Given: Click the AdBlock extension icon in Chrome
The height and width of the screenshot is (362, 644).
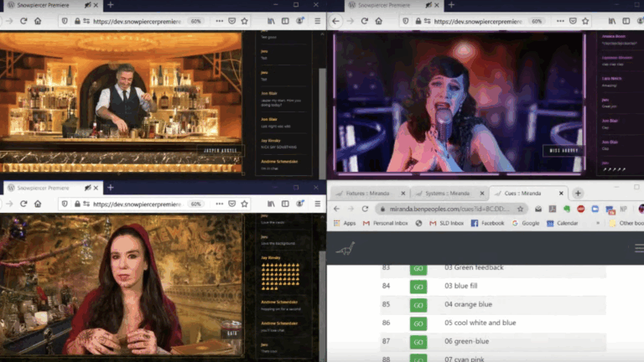Looking at the screenshot, I should 581,209.
